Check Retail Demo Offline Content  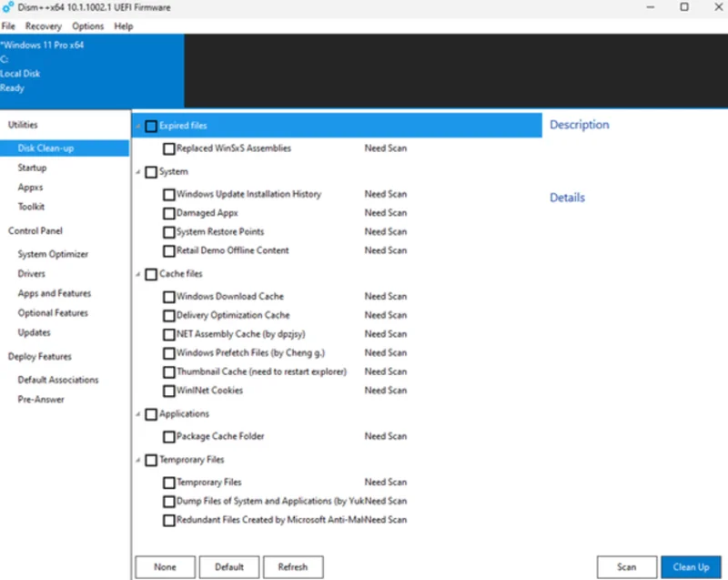click(169, 251)
